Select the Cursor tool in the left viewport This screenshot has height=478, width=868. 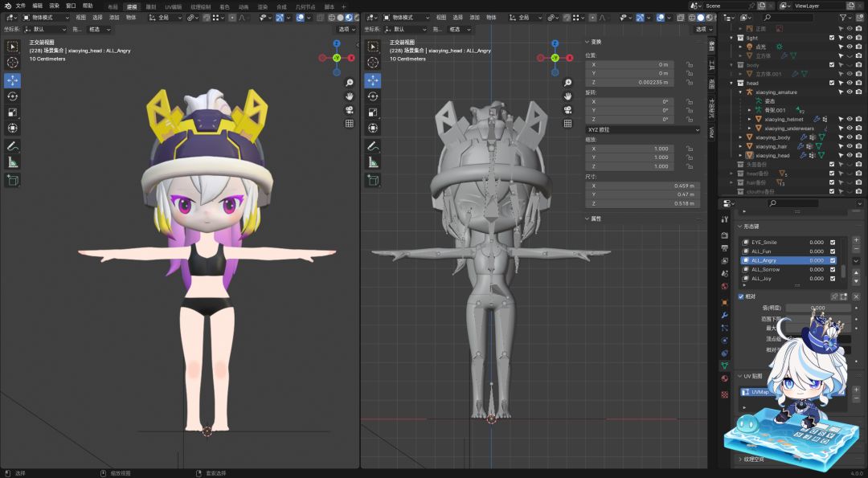12,63
